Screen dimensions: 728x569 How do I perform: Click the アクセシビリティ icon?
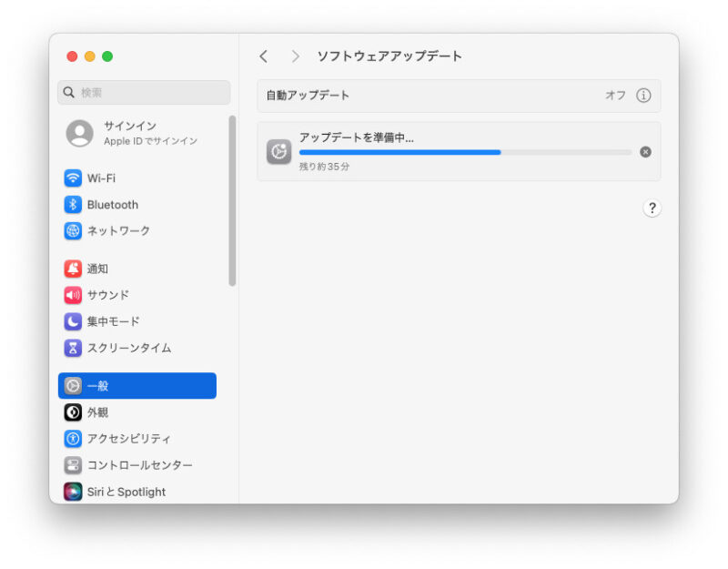[73, 439]
